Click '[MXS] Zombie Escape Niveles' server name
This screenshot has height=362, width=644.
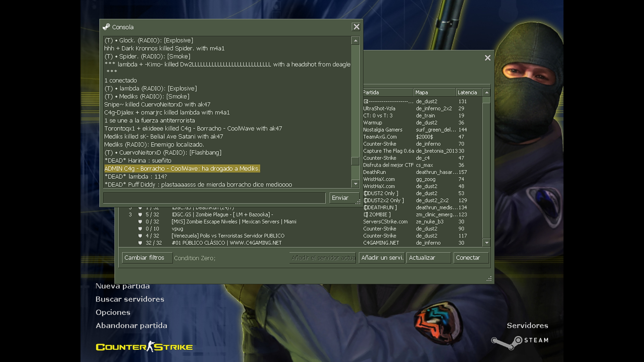[234, 222]
